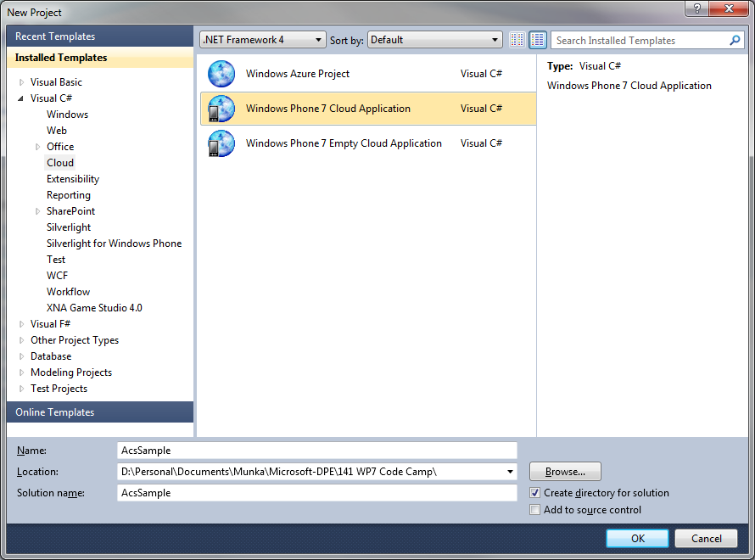755x560 pixels.
Task: Select the WCF tree item
Action: (x=58, y=276)
